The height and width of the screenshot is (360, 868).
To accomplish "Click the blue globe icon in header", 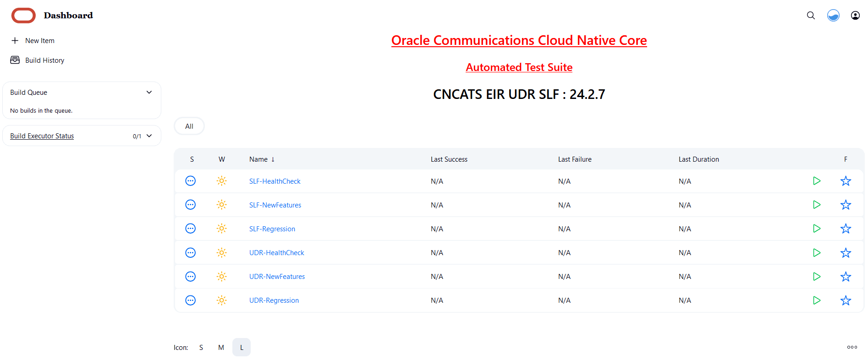I will [833, 16].
